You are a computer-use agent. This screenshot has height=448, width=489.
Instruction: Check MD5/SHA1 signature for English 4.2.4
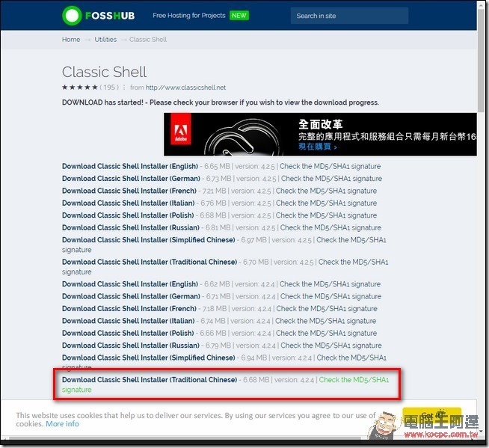tap(330, 284)
